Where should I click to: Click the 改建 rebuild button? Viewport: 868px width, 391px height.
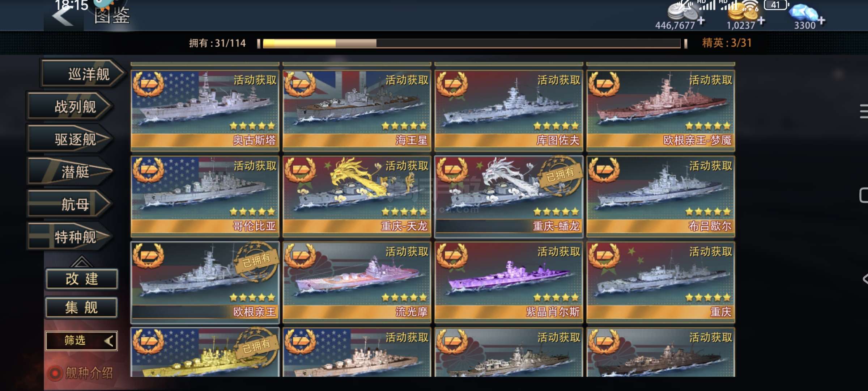[81, 279]
